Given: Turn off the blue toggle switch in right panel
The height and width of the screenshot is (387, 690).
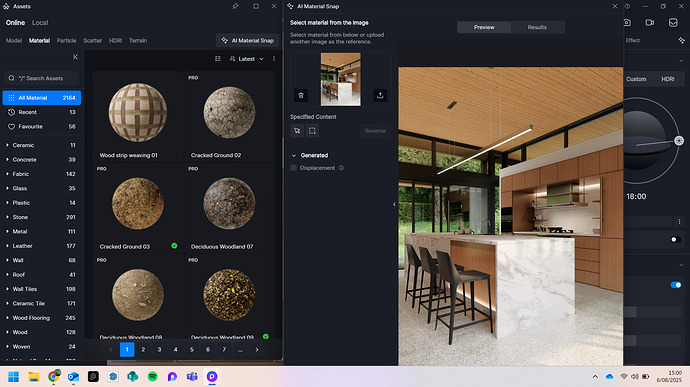Looking at the screenshot, I should pos(675,285).
